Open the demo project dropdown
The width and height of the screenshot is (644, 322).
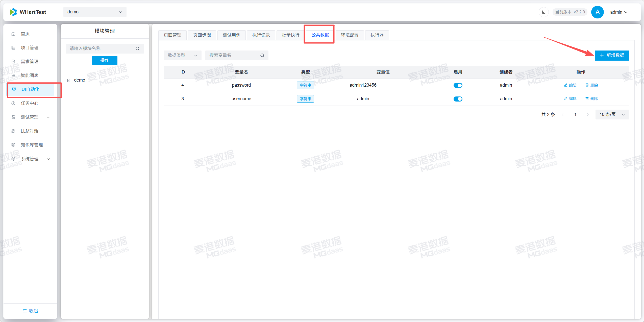pyautogui.click(x=95, y=12)
